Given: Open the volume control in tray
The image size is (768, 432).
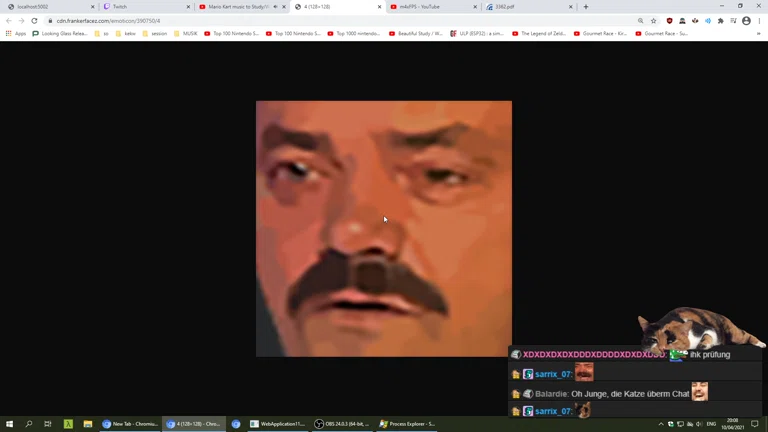Looking at the screenshot, I should click(699, 424).
